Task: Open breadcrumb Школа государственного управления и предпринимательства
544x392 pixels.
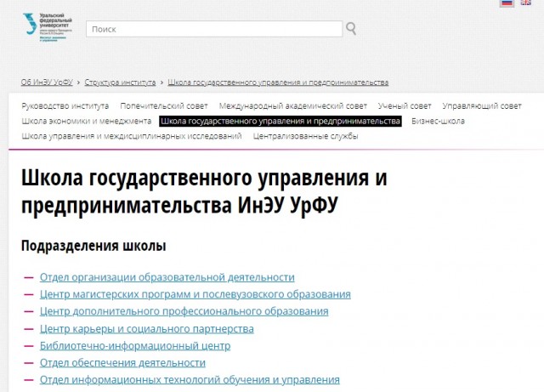Action: tap(278, 82)
